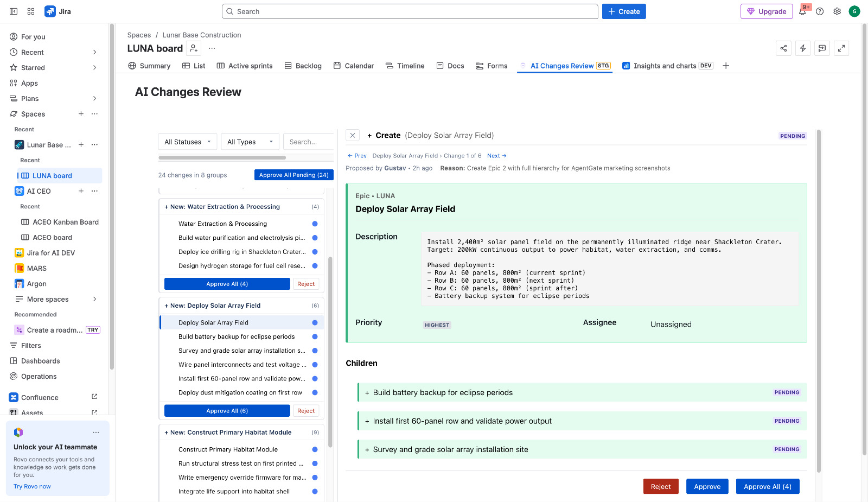Click the add people icon beside LUNA board
Screen dimensions: 868x502
tap(194, 48)
